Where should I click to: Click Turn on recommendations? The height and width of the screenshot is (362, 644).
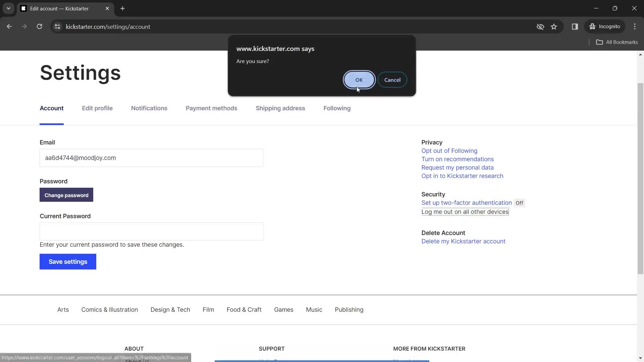coord(458,159)
